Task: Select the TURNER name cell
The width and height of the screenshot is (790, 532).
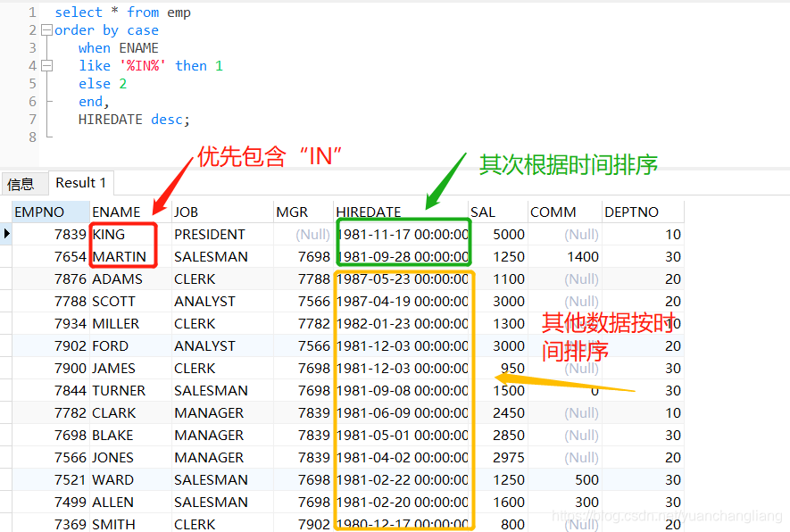Action: (130, 390)
